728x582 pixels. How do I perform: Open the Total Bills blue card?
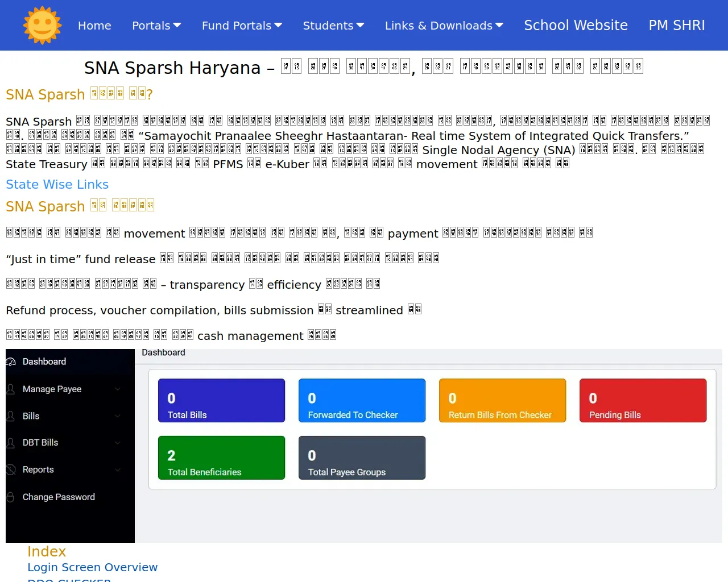[221, 401]
